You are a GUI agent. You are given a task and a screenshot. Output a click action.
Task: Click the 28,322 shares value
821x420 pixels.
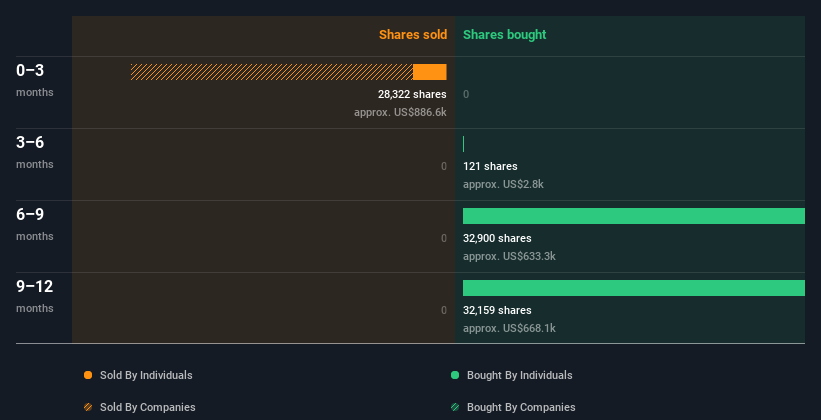pyautogui.click(x=412, y=94)
